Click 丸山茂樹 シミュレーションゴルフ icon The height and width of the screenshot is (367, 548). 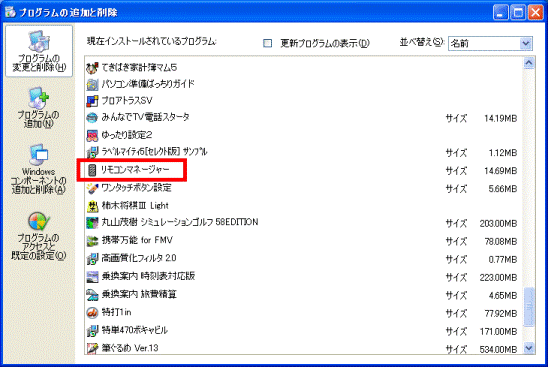tap(92, 223)
